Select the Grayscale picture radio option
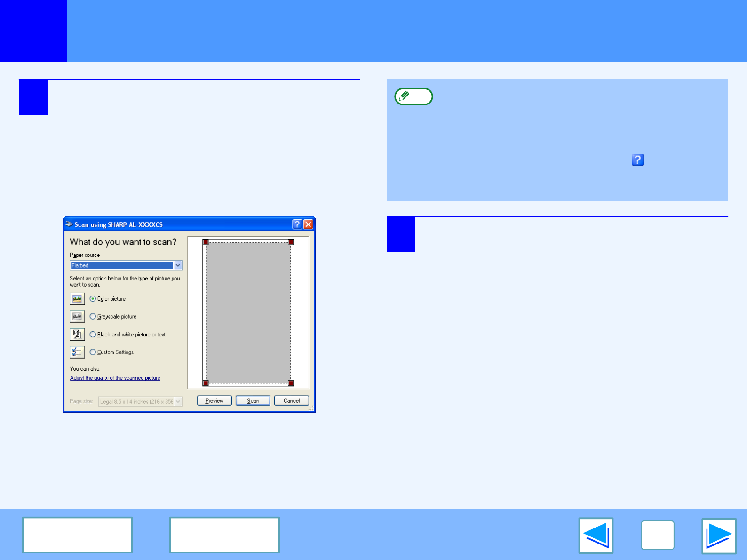The height and width of the screenshot is (560, 747). 93,317
